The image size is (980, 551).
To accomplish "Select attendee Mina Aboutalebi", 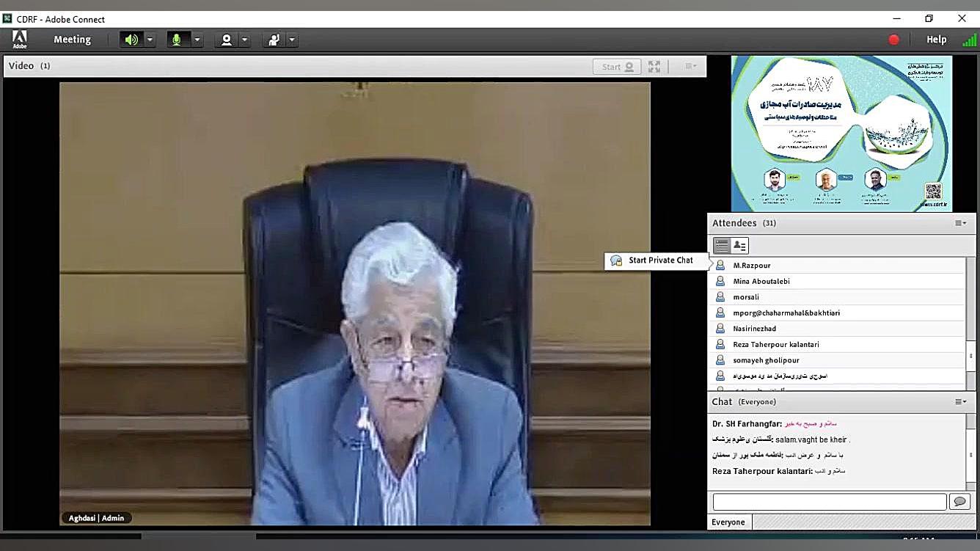I will [x=838, y=281].
